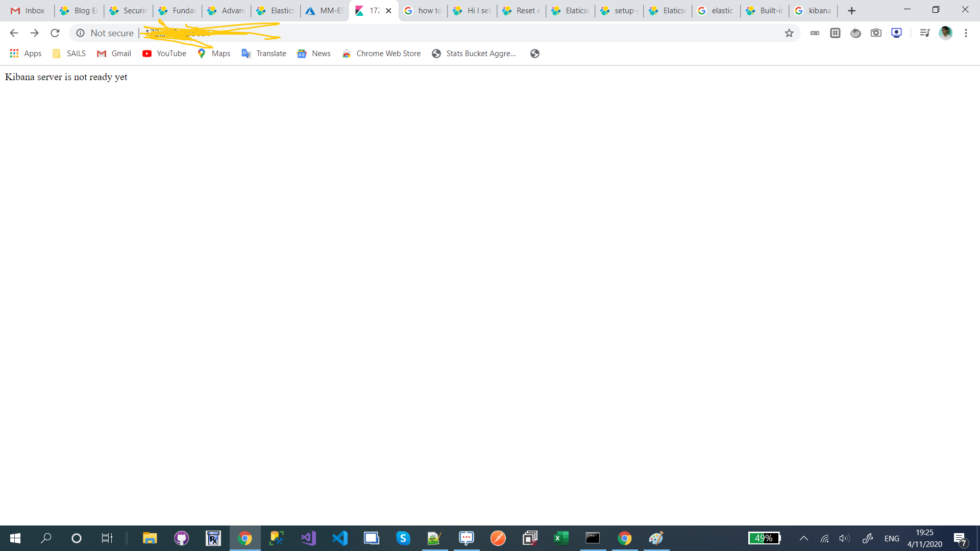
Task: Open Stats Bucket Aggre... bookmark
Action: click(x=474, y=54)
